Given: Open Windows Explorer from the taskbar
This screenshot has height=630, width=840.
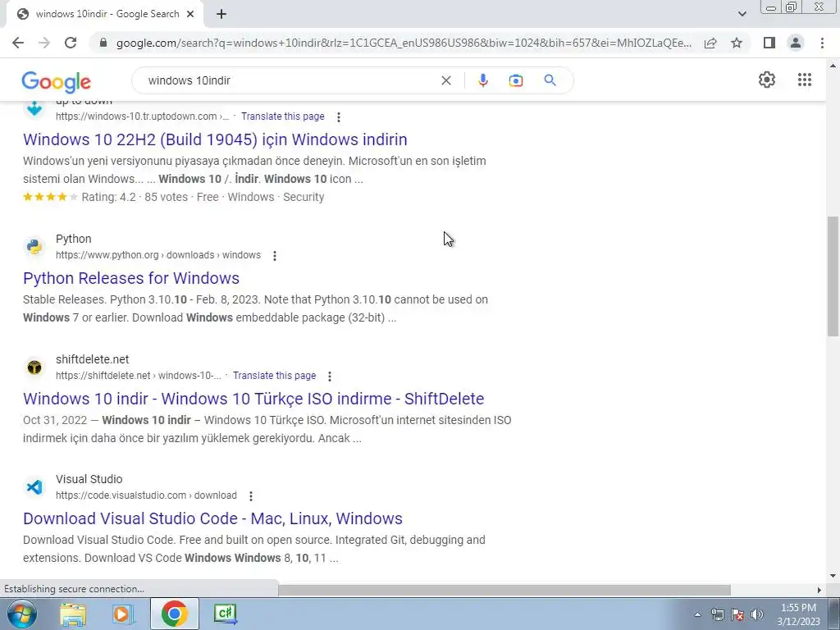Looking at the screenshot, I should tap(73, 614).
